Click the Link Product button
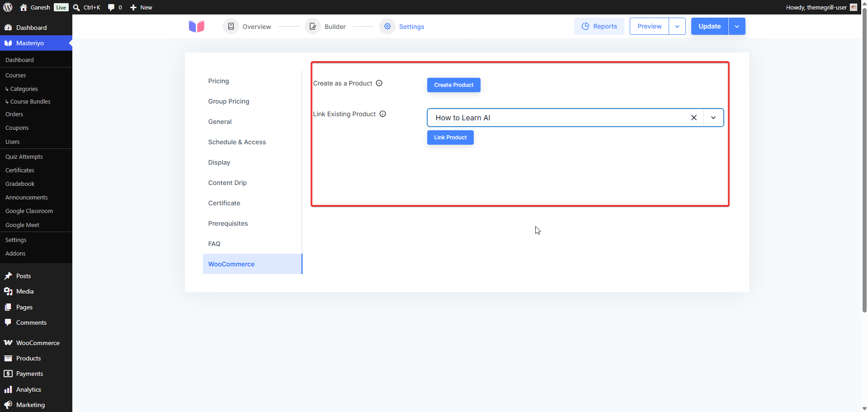Image resolution: width=868 pixels, height=412 pixels. click(x=450, y=137)
